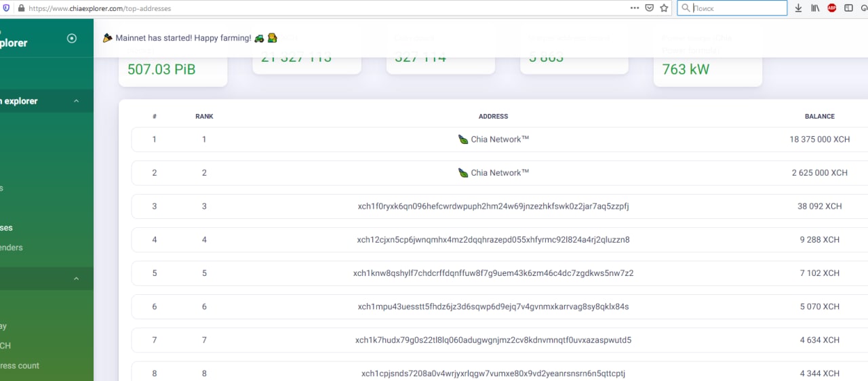
Task: Click balance '2 625 000 XCH'
Action: point(819,172)
